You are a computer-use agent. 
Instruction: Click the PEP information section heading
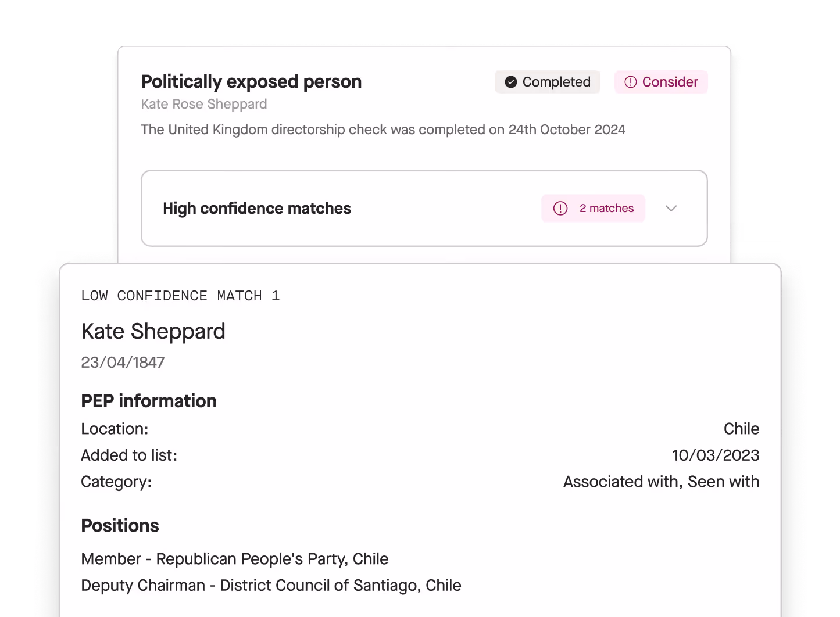click(149, 401)
